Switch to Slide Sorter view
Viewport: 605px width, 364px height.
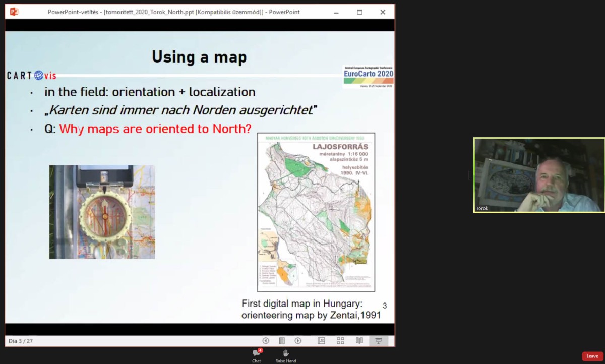tap(340, 341)
